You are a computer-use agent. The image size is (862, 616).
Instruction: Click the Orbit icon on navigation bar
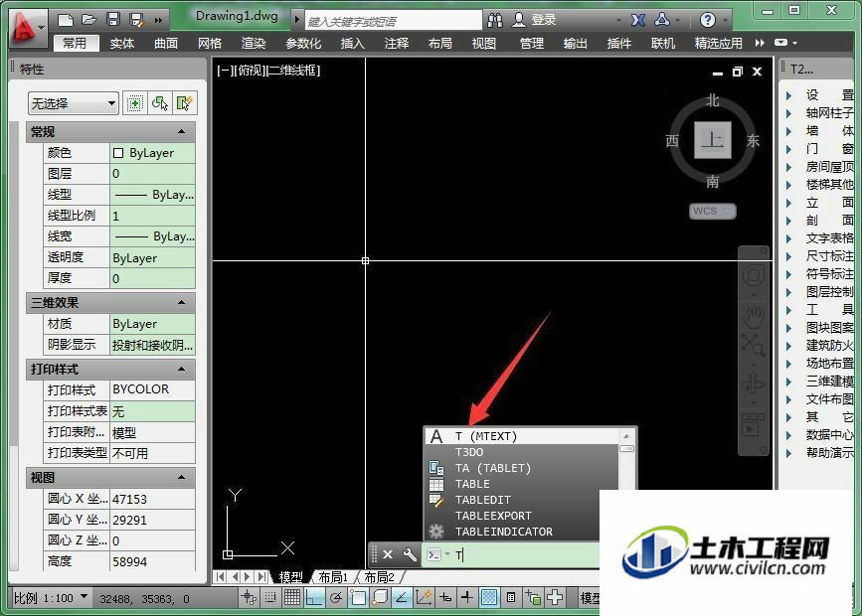click(x=754, y=383)
